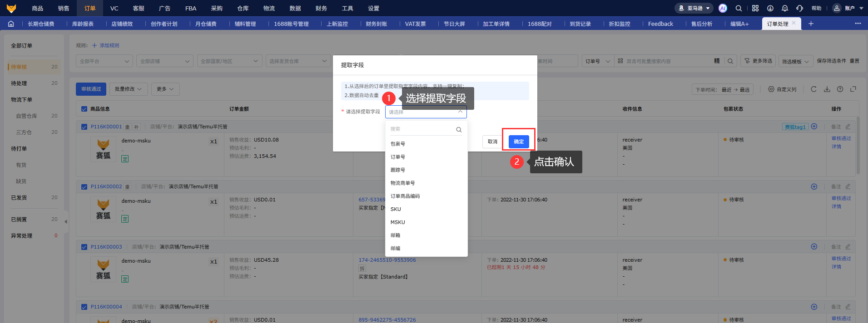The width and height of the screenshot is (868, 323).
Task: Open order link P116K00003
Action: click(x=106, y=247)
